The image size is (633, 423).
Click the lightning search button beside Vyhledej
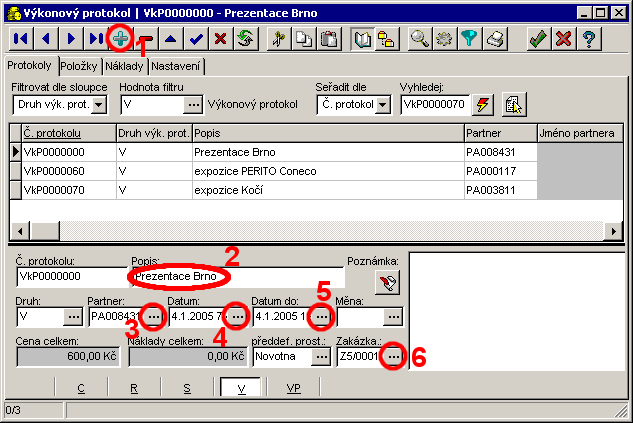pyautogui.click(x=483, y=103)
